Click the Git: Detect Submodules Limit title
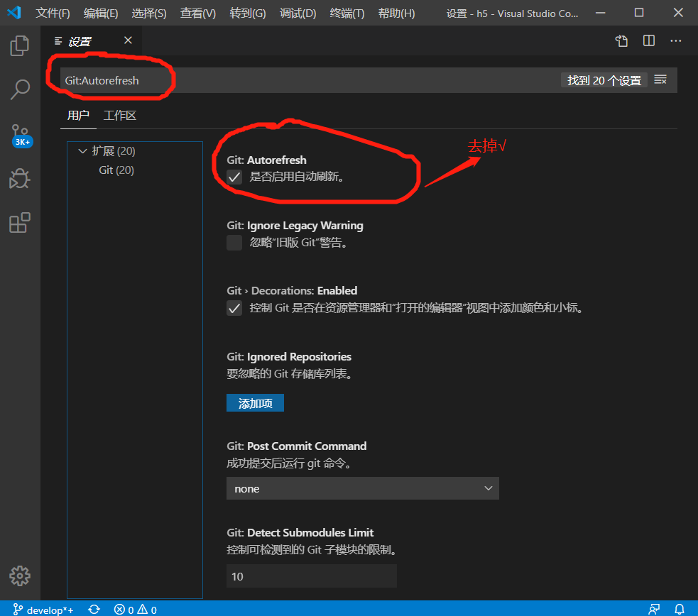The image size is (698, 616). [x=300, y=532]
